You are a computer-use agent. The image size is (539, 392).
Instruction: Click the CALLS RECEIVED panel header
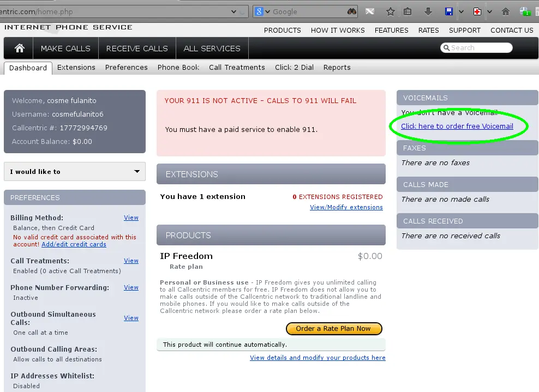pyautogui.click(x=467, y=221)
